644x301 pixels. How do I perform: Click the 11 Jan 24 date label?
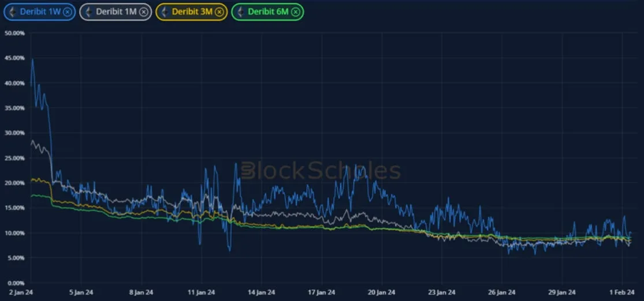click(201, 292)
